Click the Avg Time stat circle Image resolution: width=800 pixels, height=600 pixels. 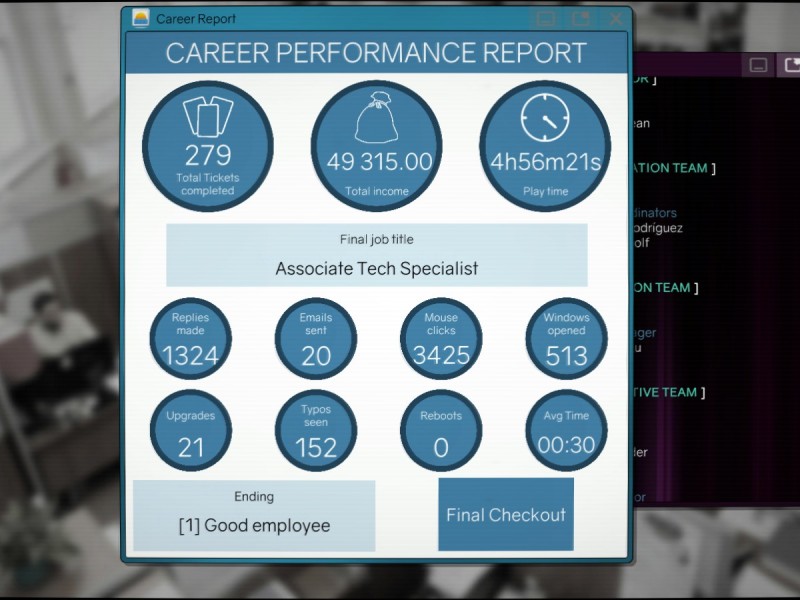(x=566, y=430)
